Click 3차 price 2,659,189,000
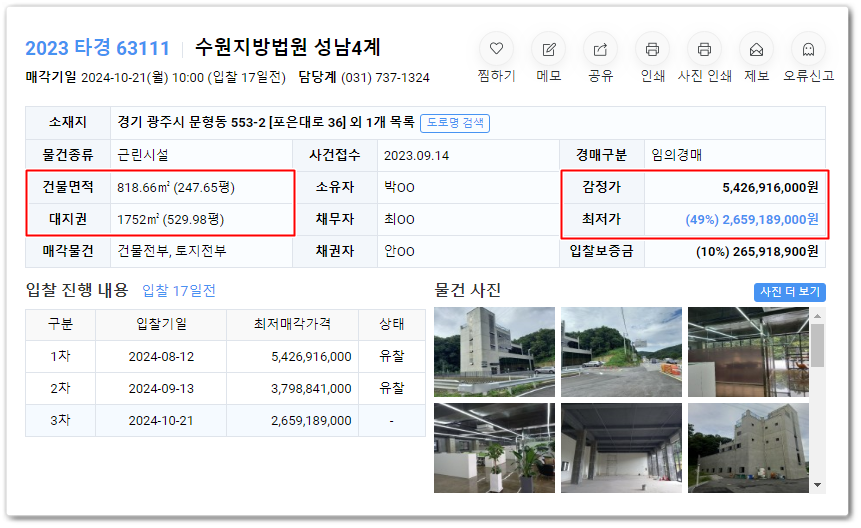The width and height of the screenshot is (861, 528). coord(311,420)
